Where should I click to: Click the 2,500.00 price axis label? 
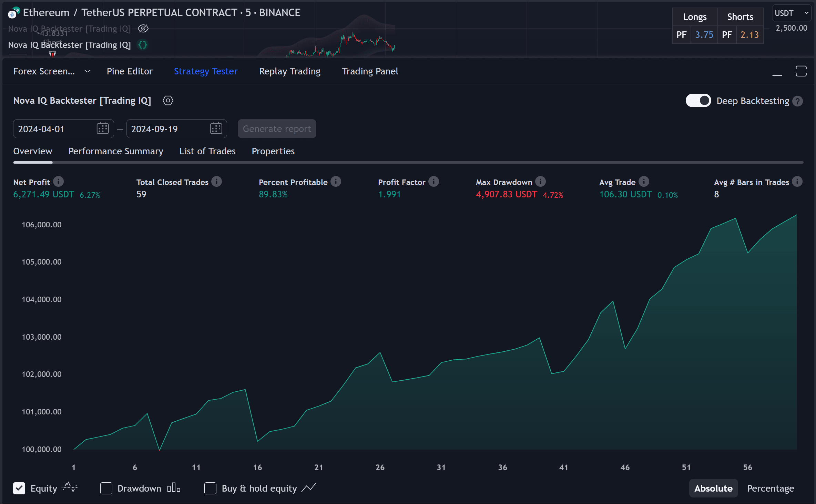791,28
